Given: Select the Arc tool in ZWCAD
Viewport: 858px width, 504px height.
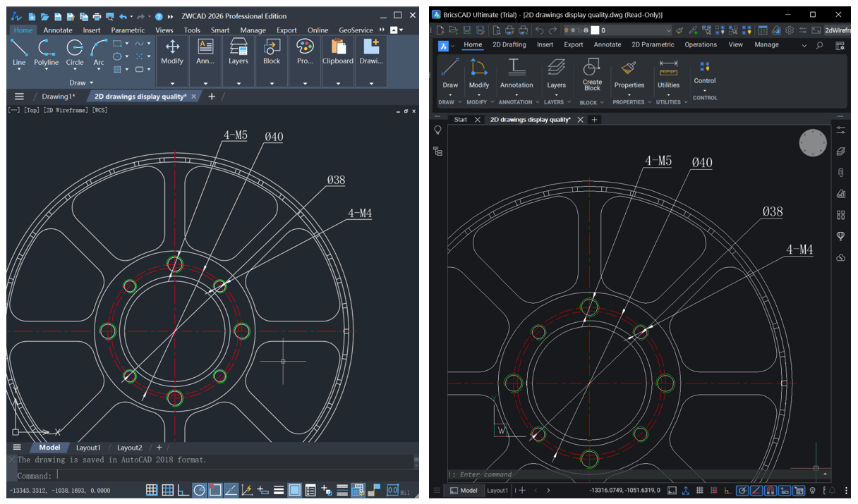Looking at the screenshot, I should pos(99,52).
